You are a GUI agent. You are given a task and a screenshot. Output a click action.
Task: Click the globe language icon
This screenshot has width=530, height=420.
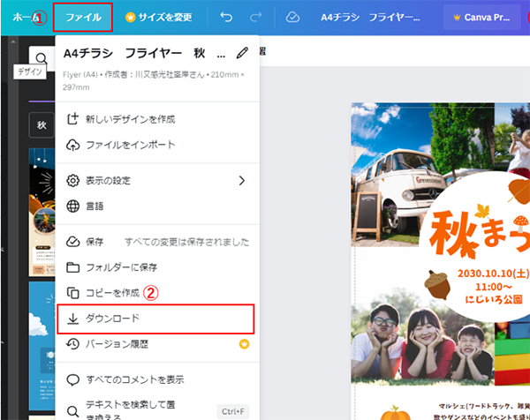72,206
